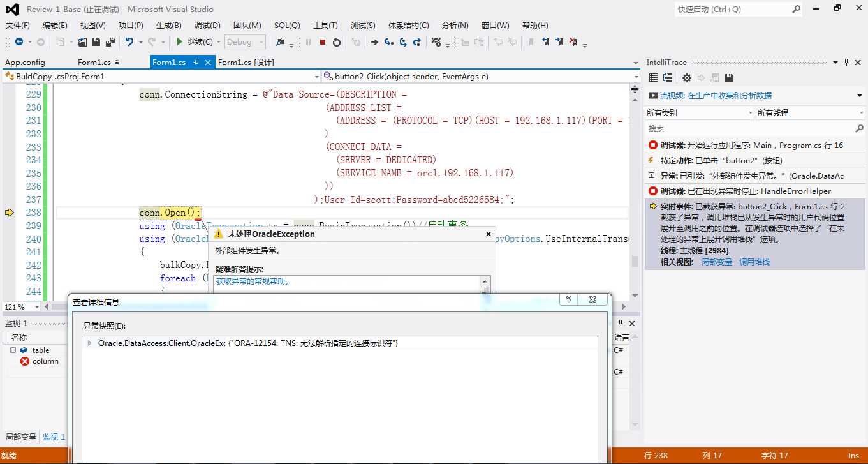Click the Show Next Statement arrow icon
868x464 pixels.
click(374, 42)
